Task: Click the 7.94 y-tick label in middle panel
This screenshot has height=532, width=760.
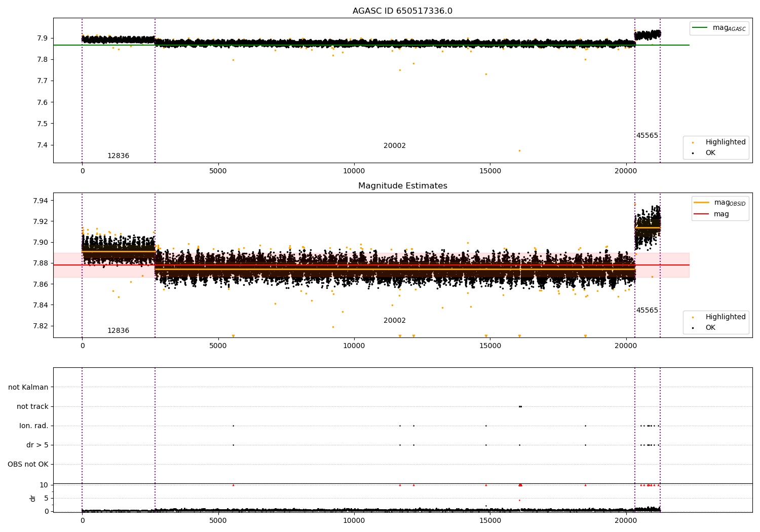Action: tap(41, 201)
